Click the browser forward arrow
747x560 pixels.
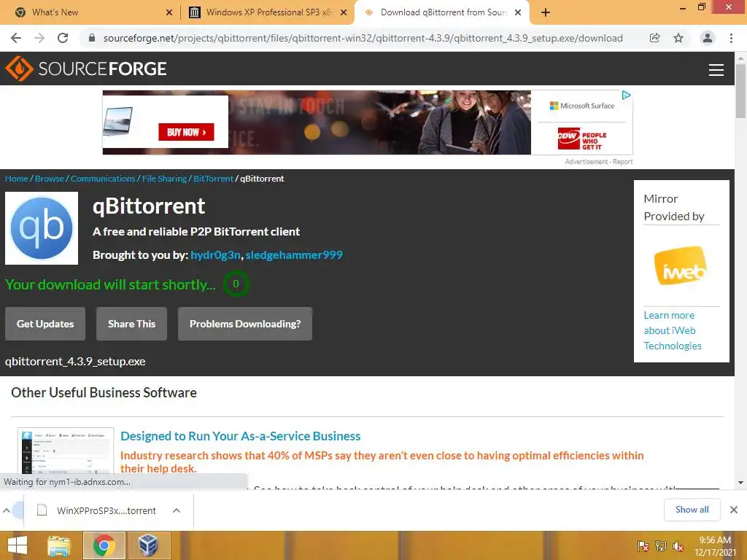tap(39, 38)
